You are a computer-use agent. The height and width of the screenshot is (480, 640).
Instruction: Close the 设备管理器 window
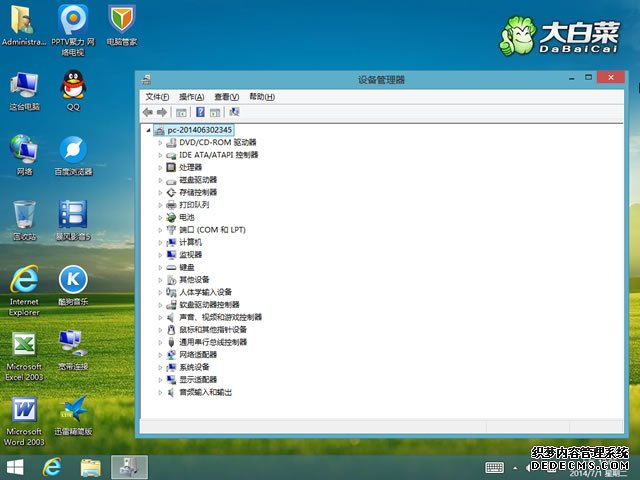(x=611, y=77)
